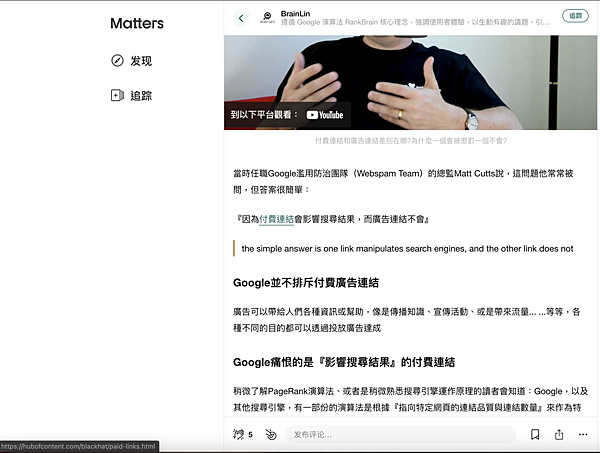
Task: Click the heading Google痛恨的是『影響搜尋結果』的付費連結
Action: [344, 362]
